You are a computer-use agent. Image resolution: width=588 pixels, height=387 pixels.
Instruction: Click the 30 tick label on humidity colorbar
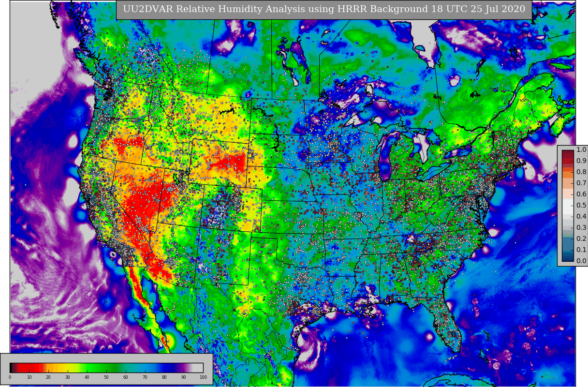[x=68, y=377]
